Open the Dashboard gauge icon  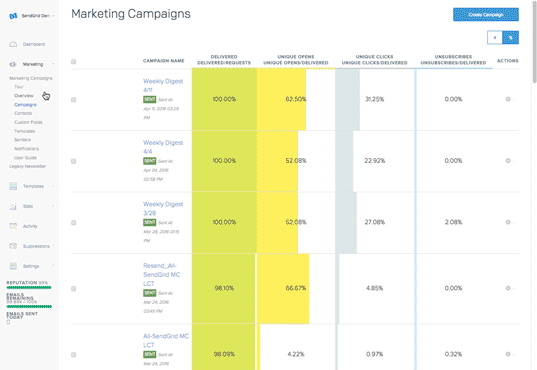[x=13, y=44]
